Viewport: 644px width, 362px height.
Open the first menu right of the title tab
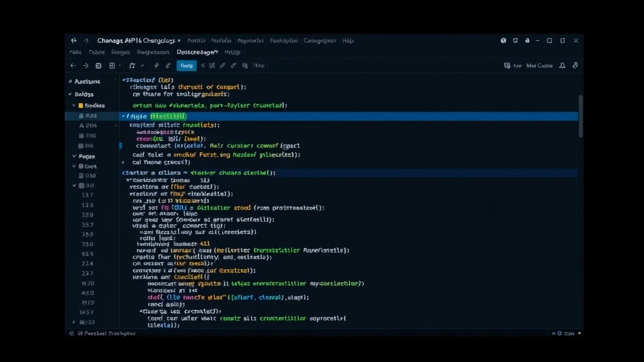coord(196,41)
